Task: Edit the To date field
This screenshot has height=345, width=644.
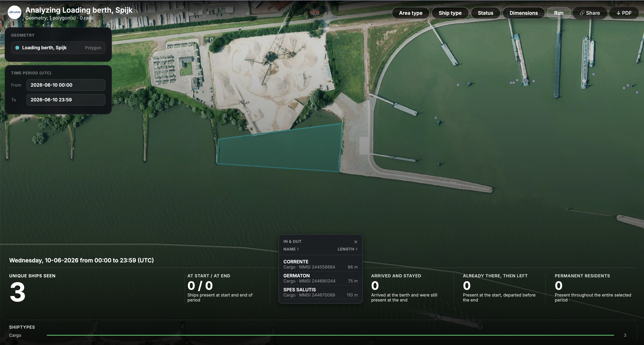Action: click(66, 100)
